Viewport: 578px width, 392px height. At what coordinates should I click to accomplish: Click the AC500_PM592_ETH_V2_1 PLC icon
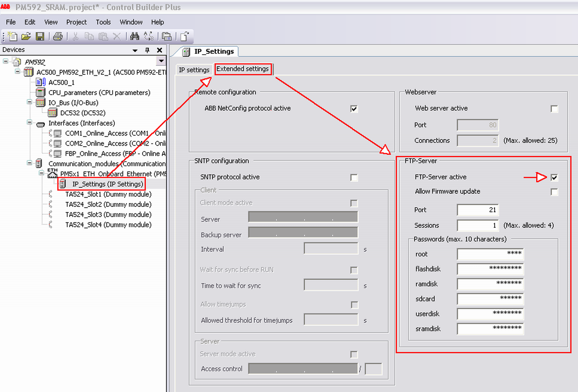click(29, 72)
